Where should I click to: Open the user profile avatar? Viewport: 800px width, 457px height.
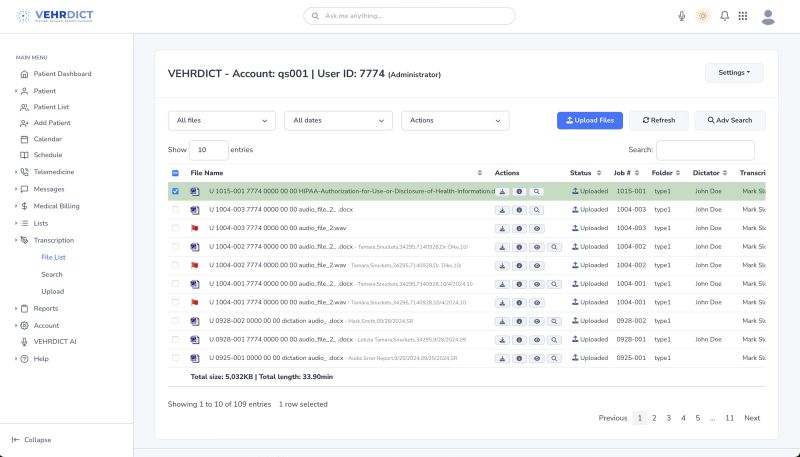coord(768,17)
